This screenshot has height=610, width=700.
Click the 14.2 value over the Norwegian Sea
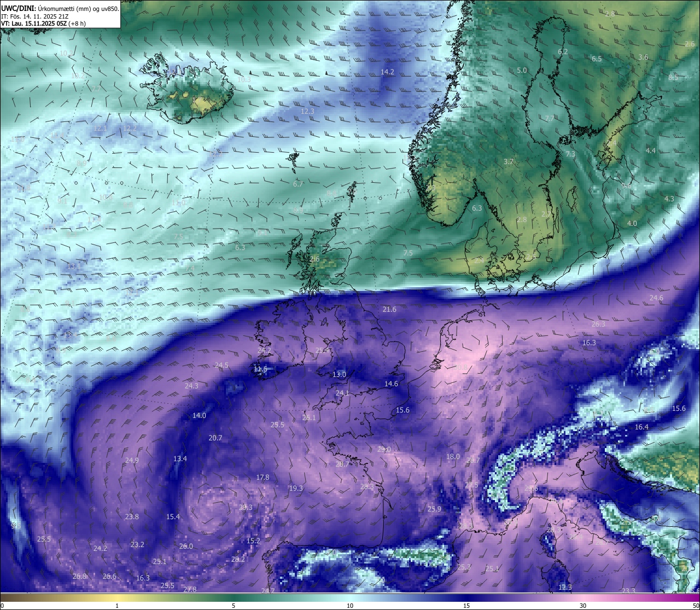(x=388, y=72)
